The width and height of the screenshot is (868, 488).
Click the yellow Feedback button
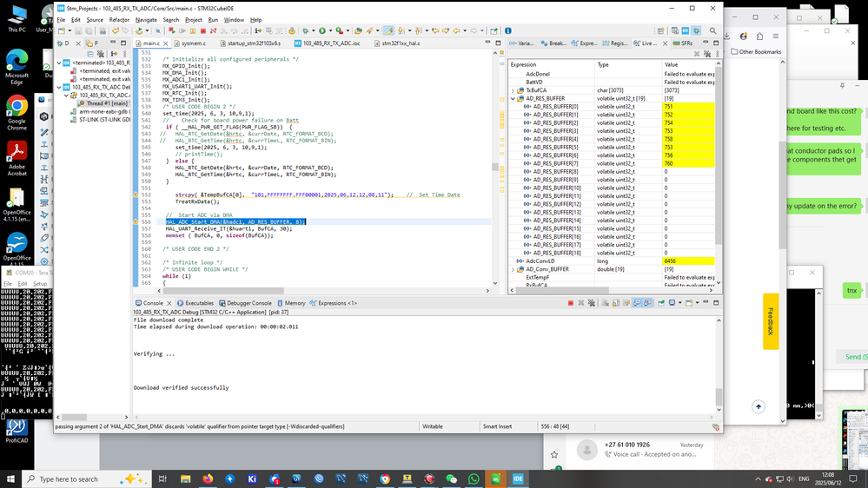(x=771, y=321)
